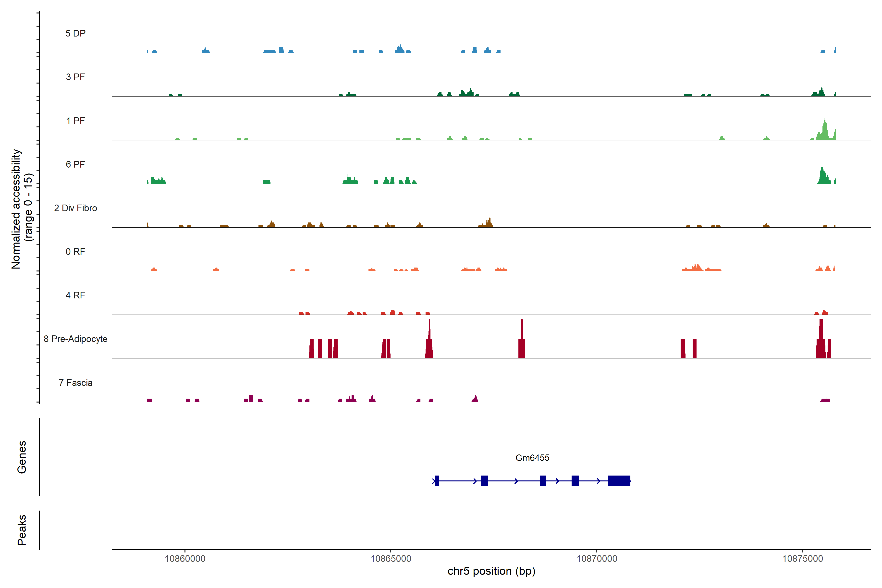The image size is (882, 588).
Task: Click the 10875000 axis tick label
Action: click(x=803, y=558)
